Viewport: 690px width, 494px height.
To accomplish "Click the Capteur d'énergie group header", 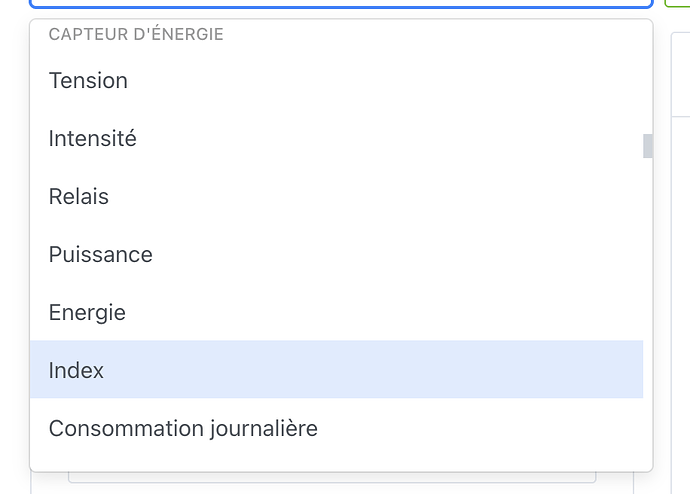I will click(x=136, y=35).
